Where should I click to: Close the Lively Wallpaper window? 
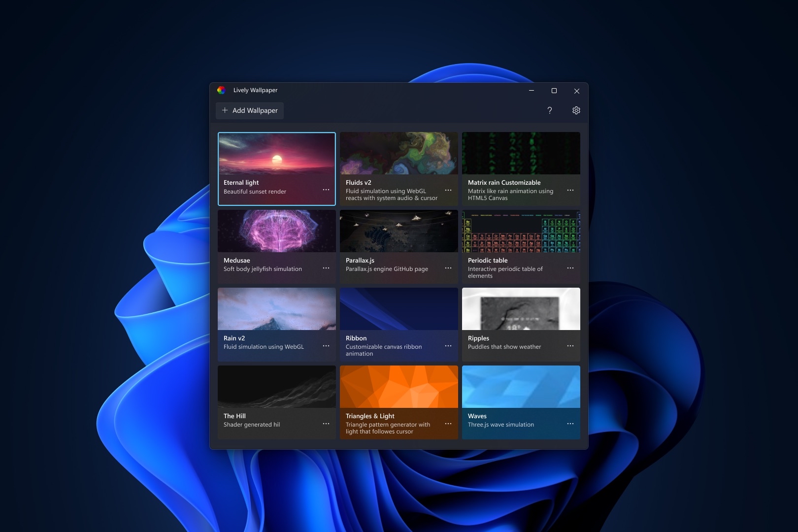pyautogui.click(x=577, y=91)
